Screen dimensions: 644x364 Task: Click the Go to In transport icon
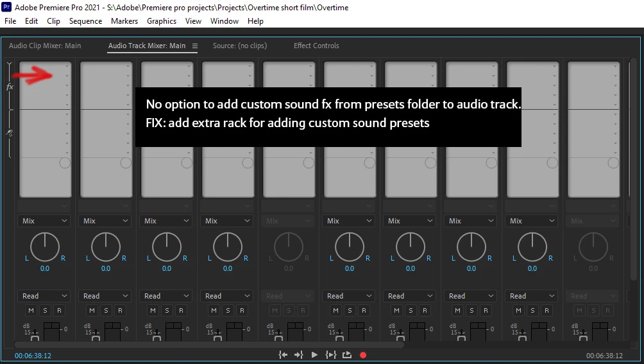pos(283,355)
